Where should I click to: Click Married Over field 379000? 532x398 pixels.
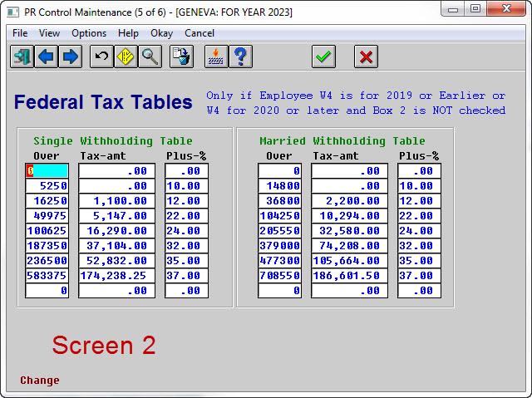(279, 245)
